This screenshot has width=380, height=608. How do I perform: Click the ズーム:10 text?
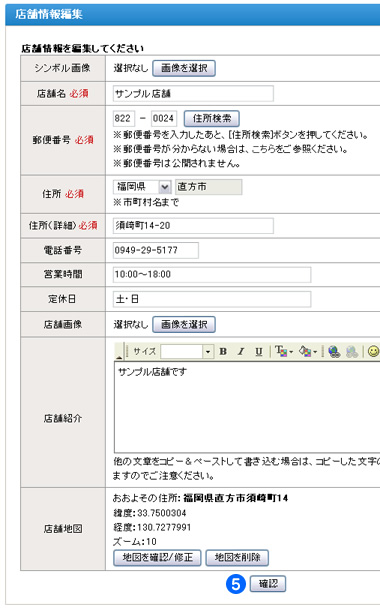(135, 542)
